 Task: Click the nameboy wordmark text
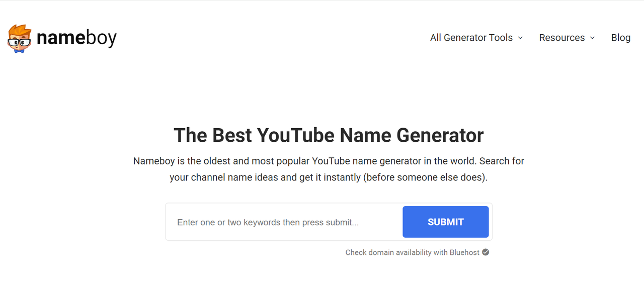coord(76,38)
